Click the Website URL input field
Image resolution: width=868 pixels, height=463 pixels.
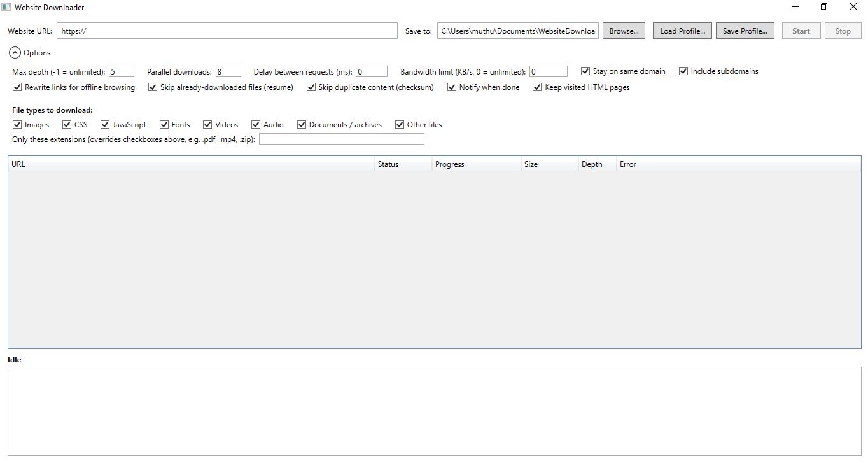coord(227,31)
